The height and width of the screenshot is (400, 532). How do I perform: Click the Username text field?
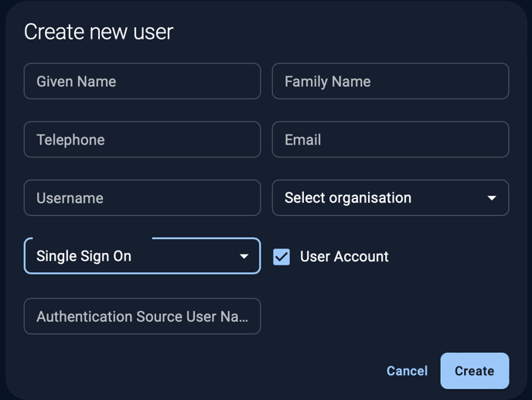point(142,198)
